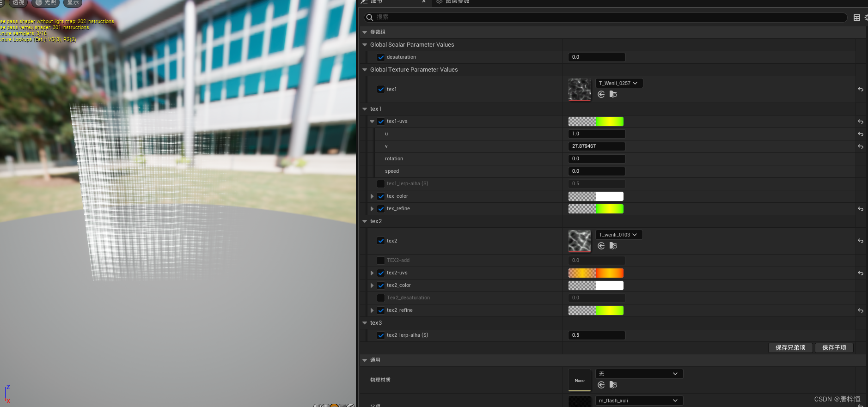Expand tex2_color channels
The height and width of the screenshot is (407, 868).
tap(372, 286)
